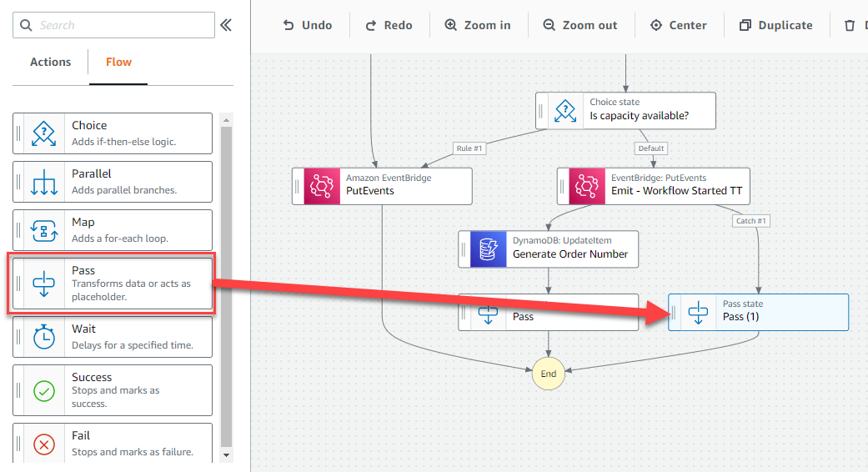Click 'Delays for a specified time.' text

point(133,345)
